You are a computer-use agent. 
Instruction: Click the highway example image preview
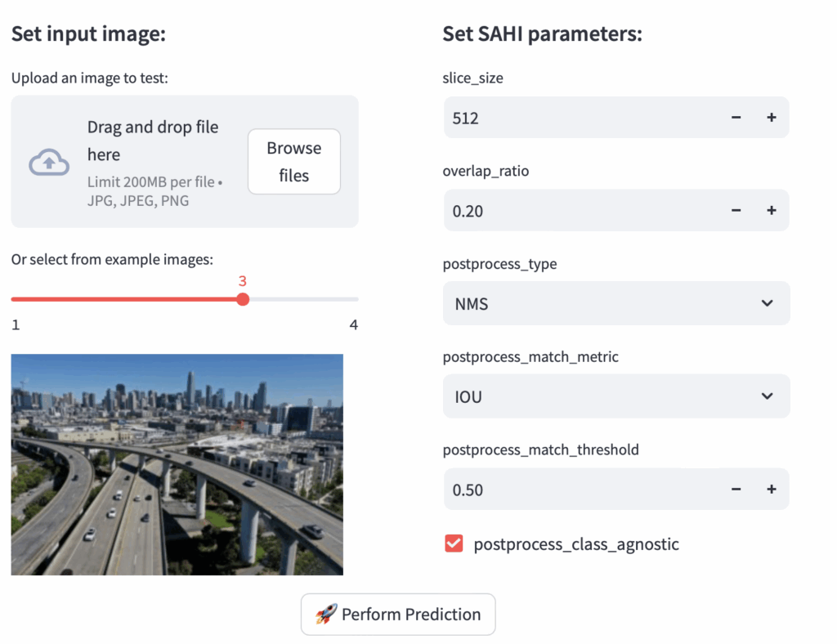[x=177, y=464]
